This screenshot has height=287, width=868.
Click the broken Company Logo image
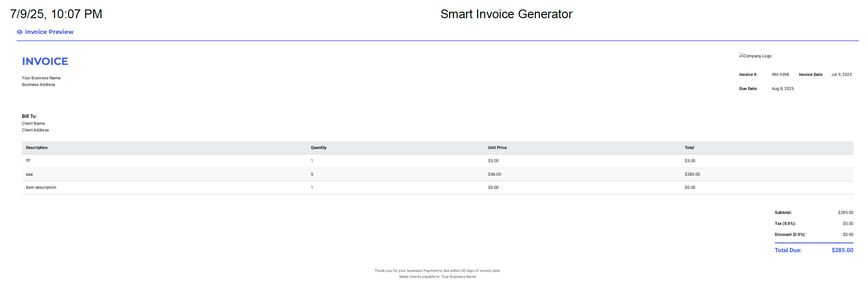click(755, 56)
